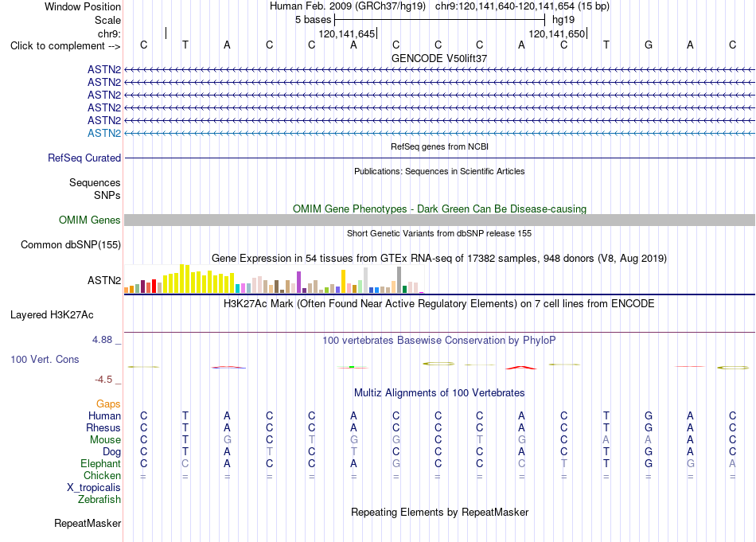Click the Scale track label
The image size is (756, 542).
pos(107,20)
